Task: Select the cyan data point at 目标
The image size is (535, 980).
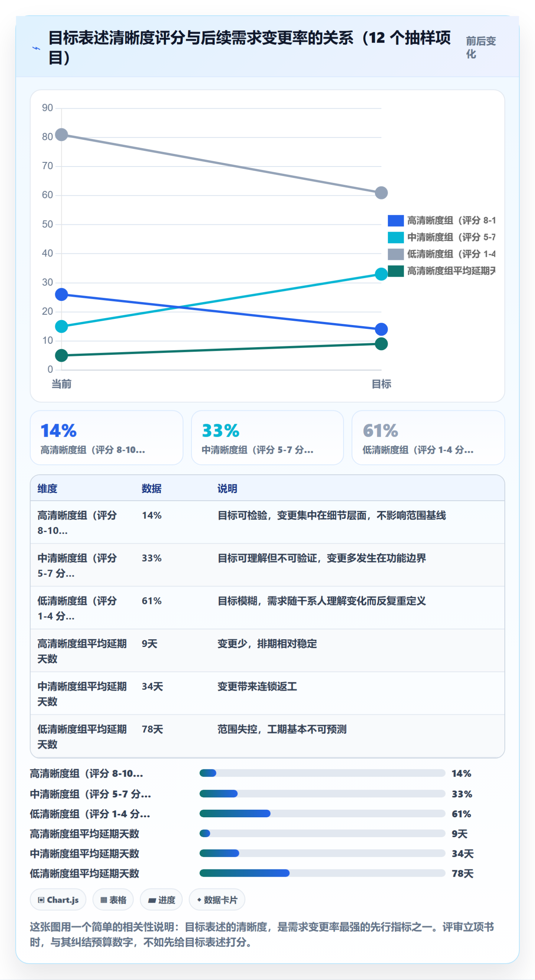Action: pyautogui.click(x=381, y=274)
